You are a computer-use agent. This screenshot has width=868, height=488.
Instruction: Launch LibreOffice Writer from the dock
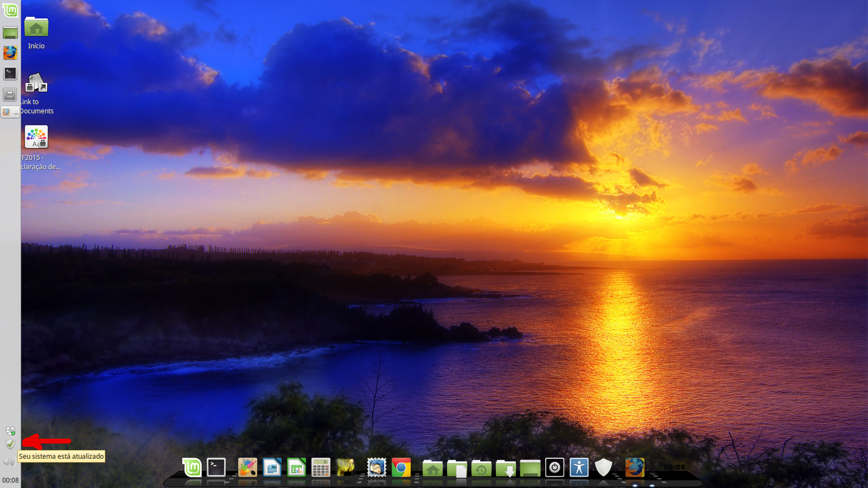coord(272,467)
